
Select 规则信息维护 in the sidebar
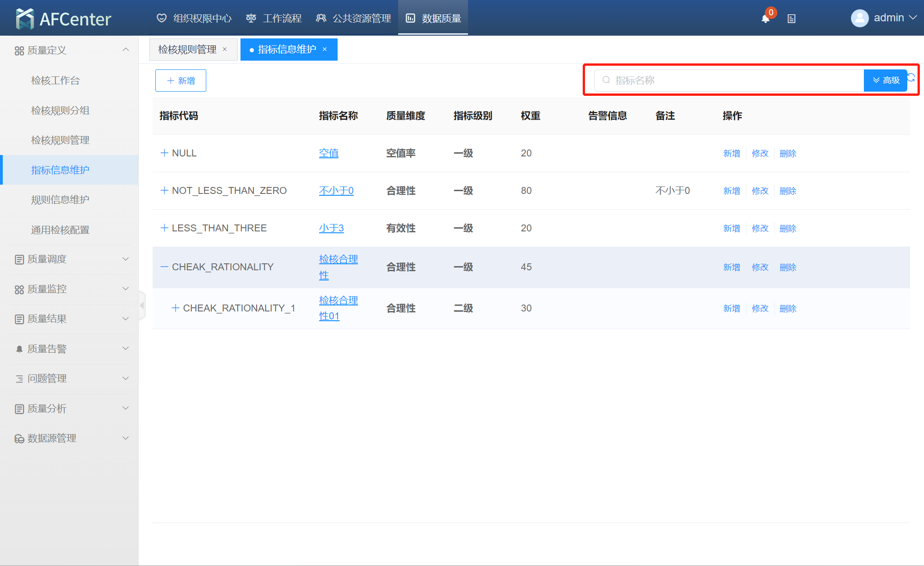60,200
